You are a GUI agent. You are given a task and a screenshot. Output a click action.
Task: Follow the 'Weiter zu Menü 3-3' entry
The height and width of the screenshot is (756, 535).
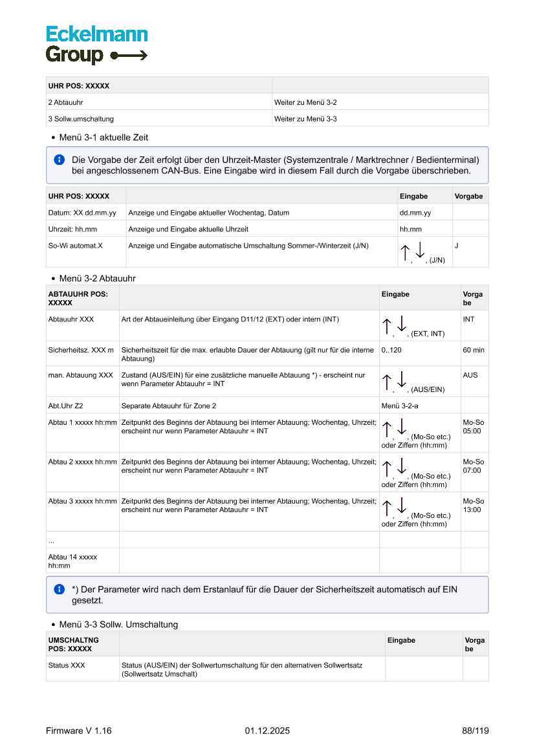click(305, 119)
